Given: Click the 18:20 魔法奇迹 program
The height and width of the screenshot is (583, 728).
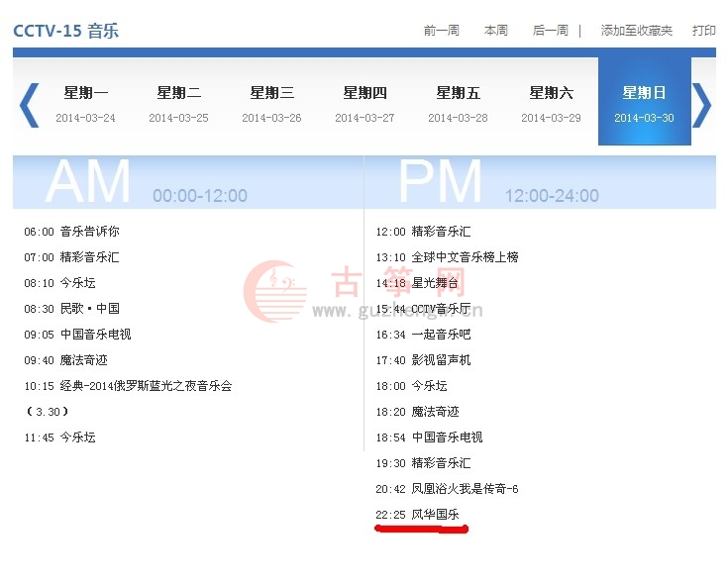Looking at the screenshot, I should [x=417, y=412].
